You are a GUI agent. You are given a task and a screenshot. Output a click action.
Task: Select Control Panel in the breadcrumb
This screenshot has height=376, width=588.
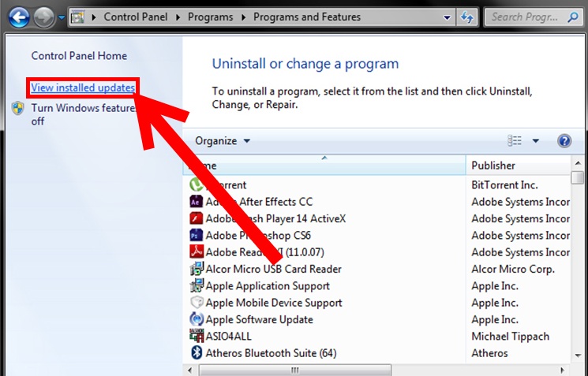click(x=136, y=17)
